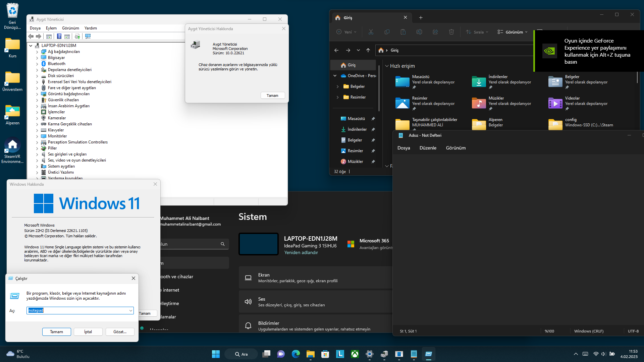Collapse the Hızlı erişim section
This screenshot has height=362, width=644.
[387, 66]
